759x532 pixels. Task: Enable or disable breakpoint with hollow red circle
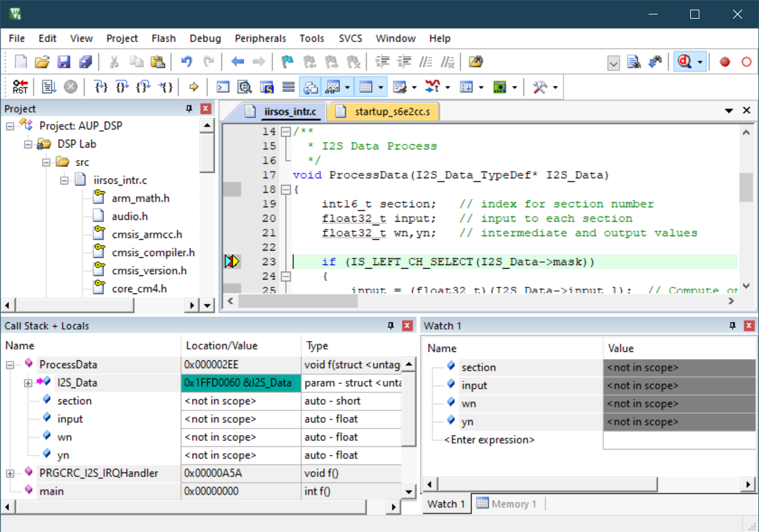pyautogui.click(x=746, y=62)
